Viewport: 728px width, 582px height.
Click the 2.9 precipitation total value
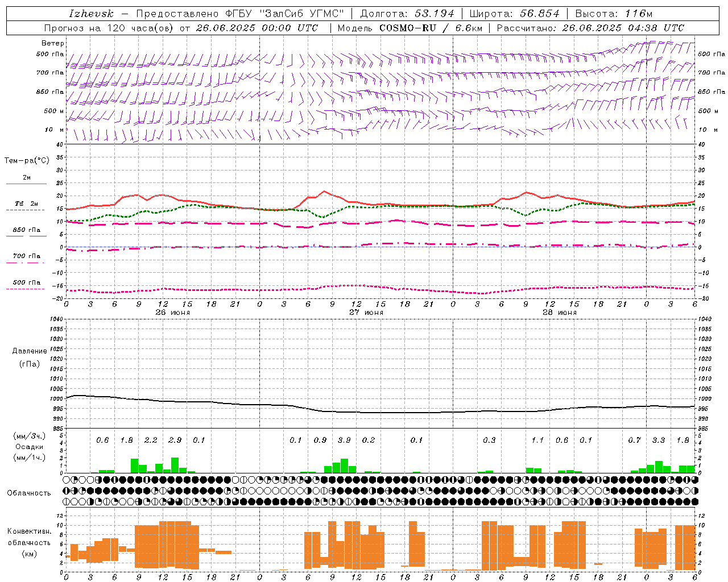[x=175, y=440]
